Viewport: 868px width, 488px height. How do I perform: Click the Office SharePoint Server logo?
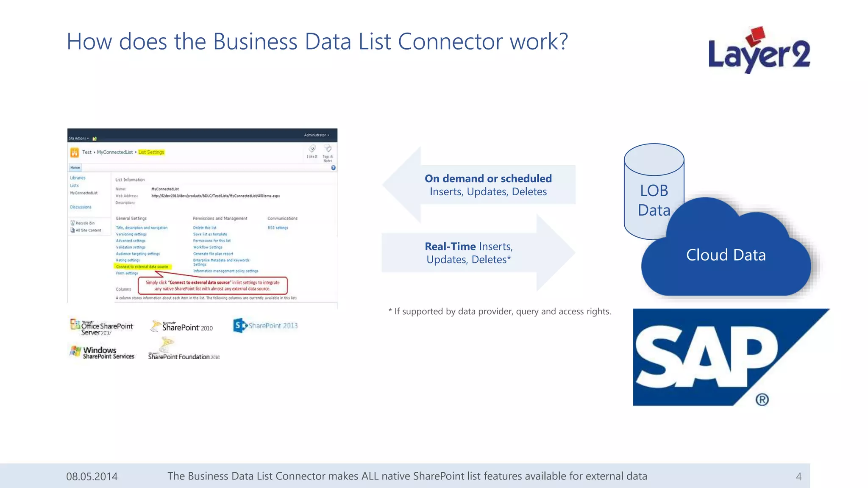[101, 327]
